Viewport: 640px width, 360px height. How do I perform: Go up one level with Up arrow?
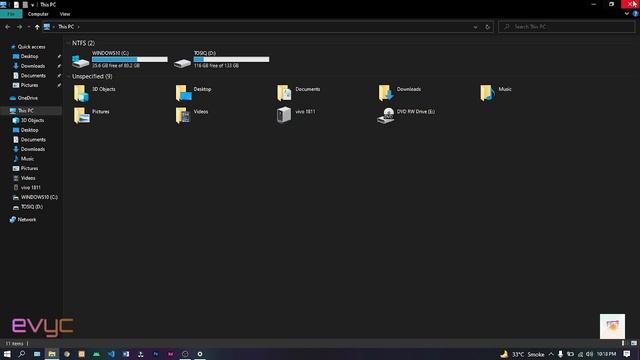pos(37,27)
